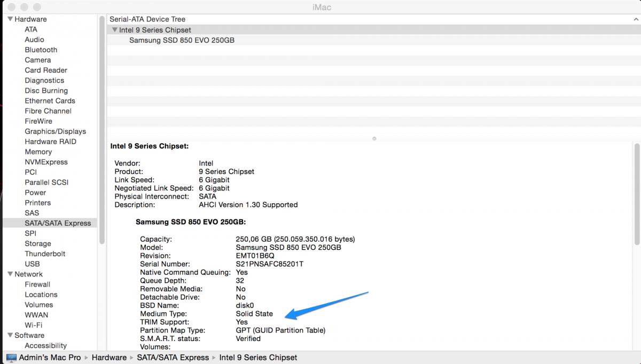Screen dimensions: 641x364
Task: Open the Bluetooth hardware section
Action: click(41, 50)
